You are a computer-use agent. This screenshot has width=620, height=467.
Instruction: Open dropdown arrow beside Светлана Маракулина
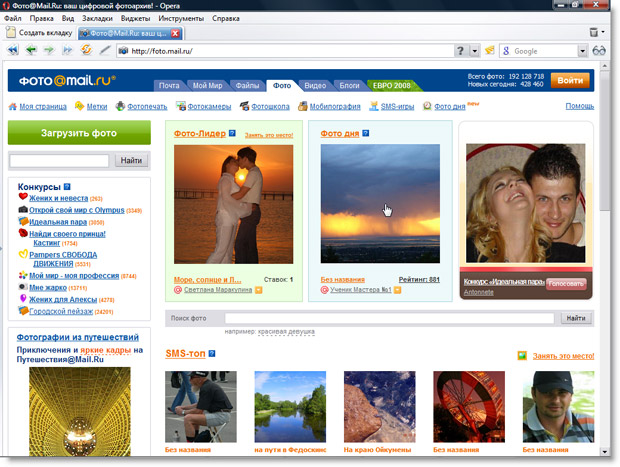pyautogui.click(x=258, y=290)
